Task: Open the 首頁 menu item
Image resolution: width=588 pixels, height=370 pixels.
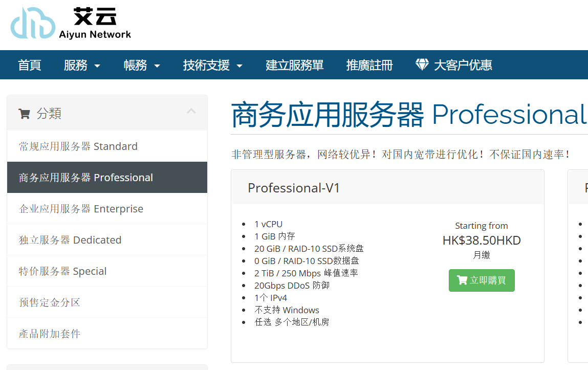Action: point(30,65)
